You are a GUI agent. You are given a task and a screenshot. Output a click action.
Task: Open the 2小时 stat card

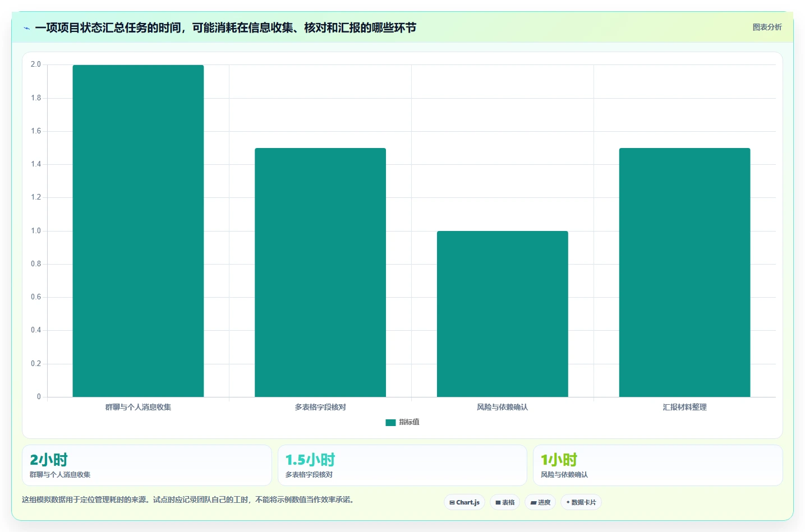coord(147,465)
